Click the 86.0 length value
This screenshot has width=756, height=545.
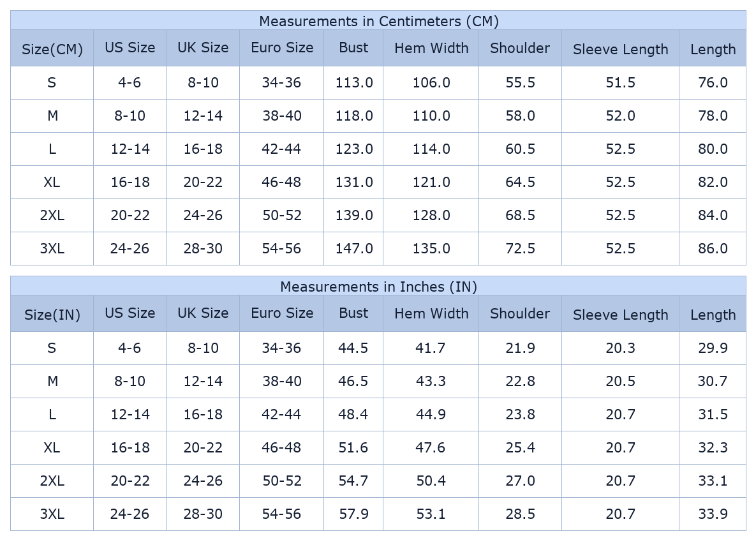tap(713, 248)
